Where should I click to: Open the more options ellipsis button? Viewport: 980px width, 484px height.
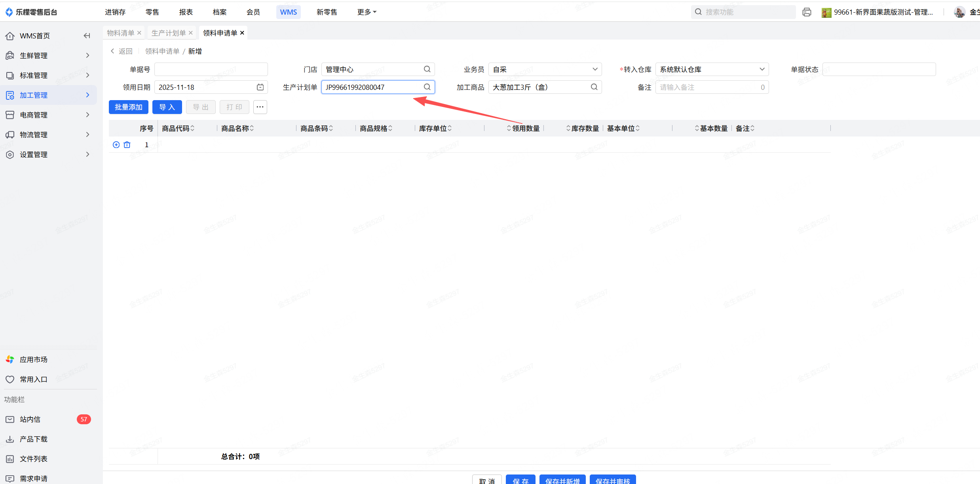coord(260,107)
